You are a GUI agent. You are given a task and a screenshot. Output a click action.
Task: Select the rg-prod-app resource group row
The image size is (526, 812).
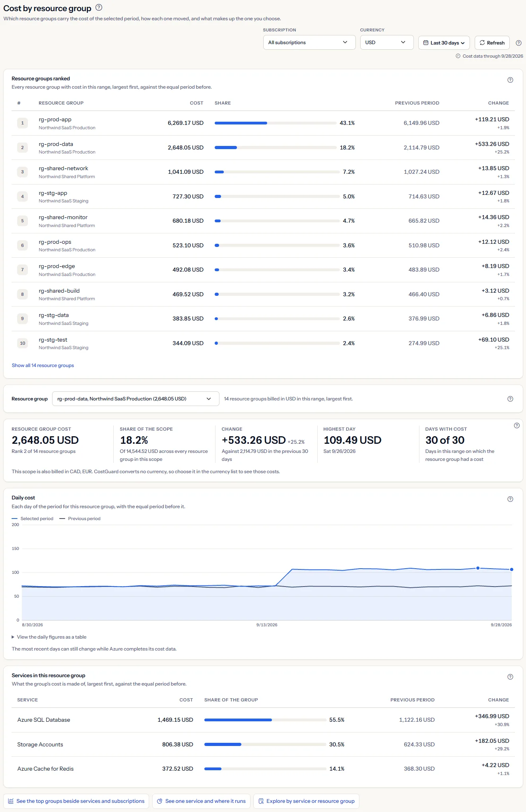(x=263, y=123)
